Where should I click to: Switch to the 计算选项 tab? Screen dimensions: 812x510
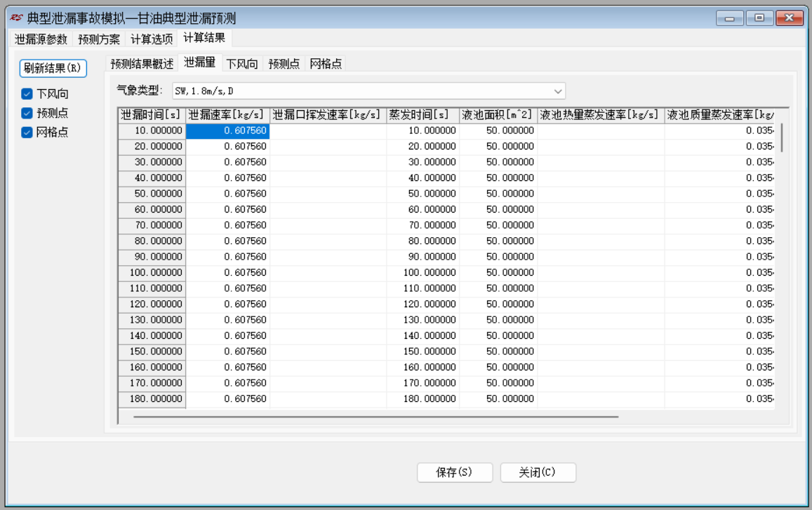point(152,39)
